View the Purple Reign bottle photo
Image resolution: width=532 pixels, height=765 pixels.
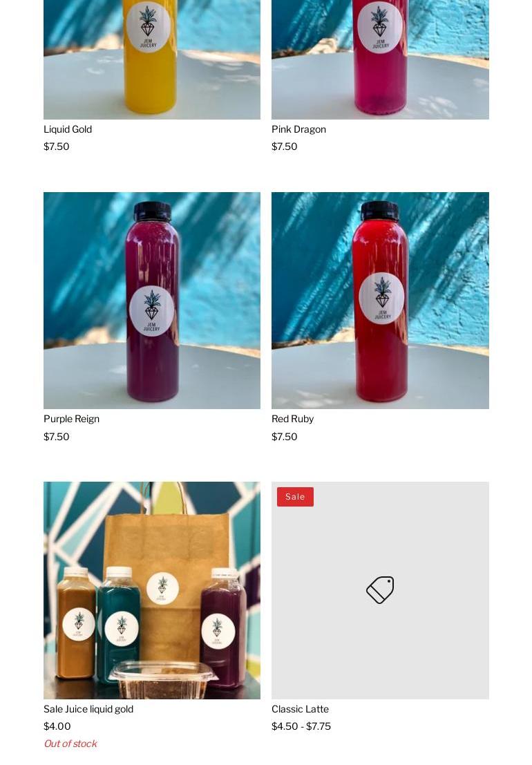tap(151, 301)
